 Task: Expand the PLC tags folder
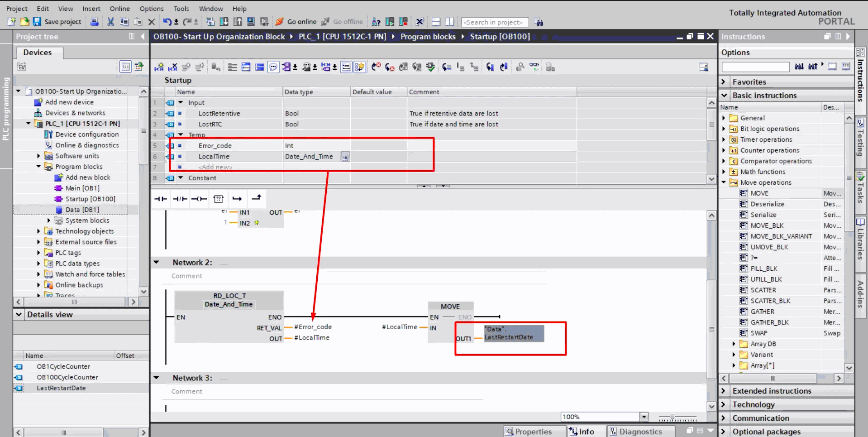38,252
